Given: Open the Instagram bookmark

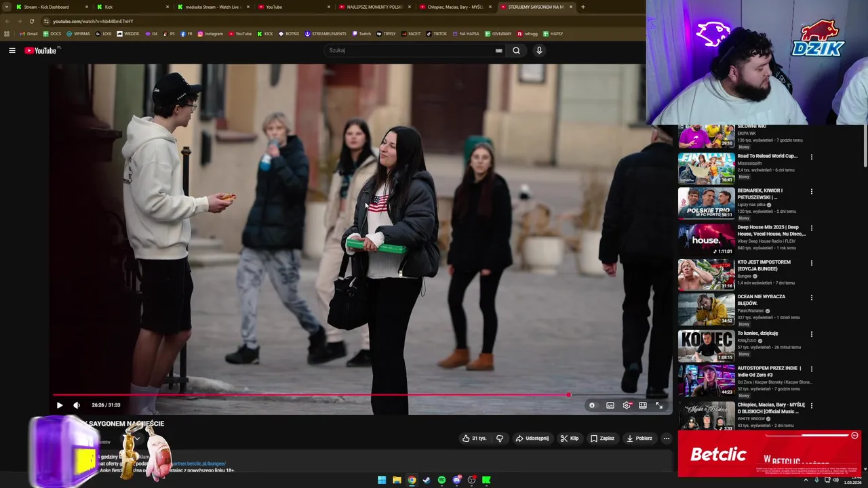Looking at the screenshot, I should [210, 33].
